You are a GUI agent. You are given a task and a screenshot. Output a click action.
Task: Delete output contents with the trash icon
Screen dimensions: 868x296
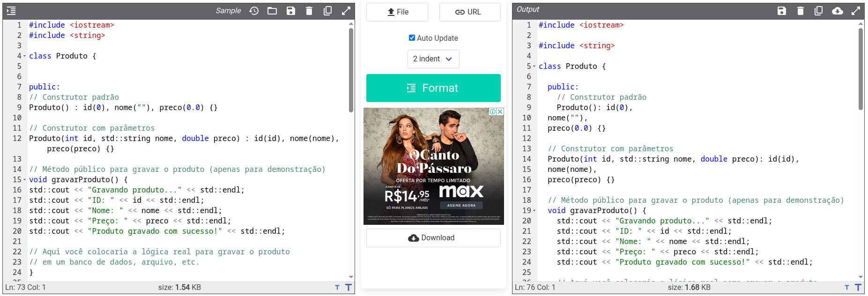[801, 11]
